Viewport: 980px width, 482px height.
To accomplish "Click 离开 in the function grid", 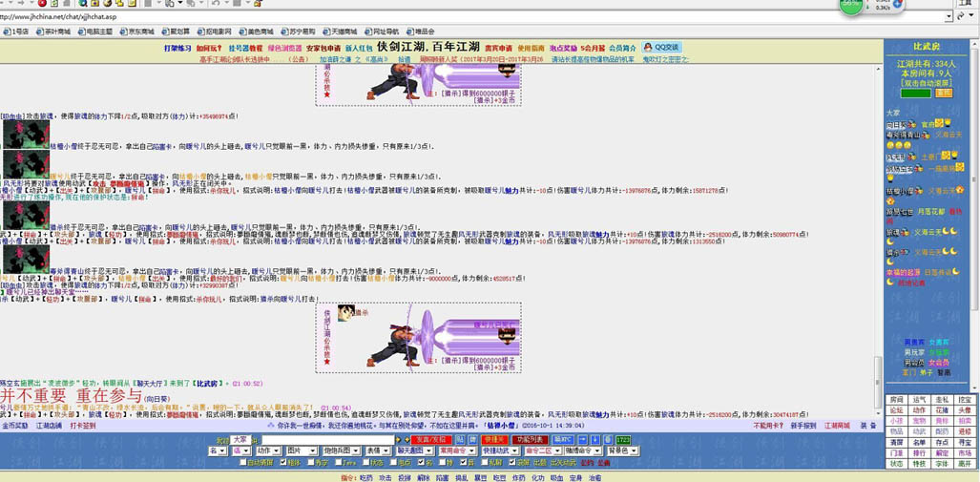I will click(x=965, y=464).
